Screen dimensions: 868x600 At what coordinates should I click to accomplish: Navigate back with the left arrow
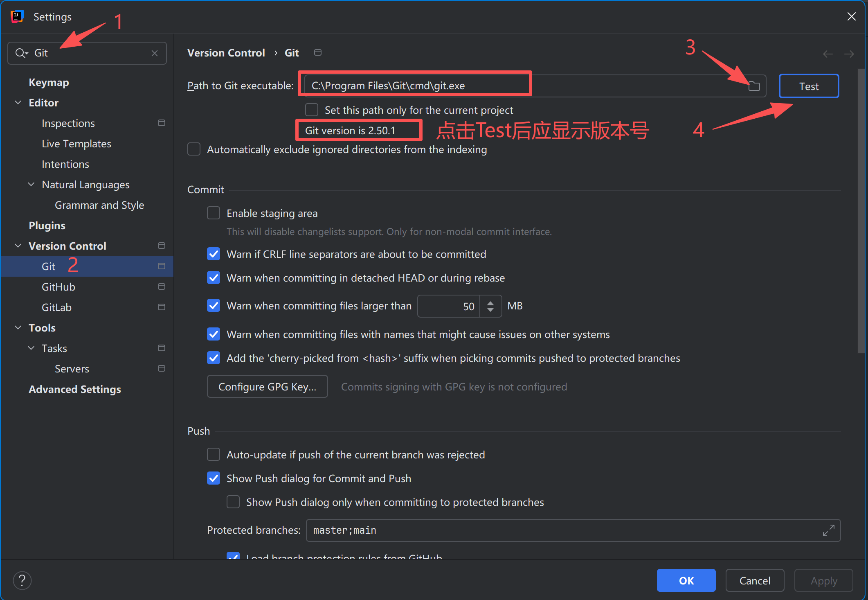tap(828, 54)
